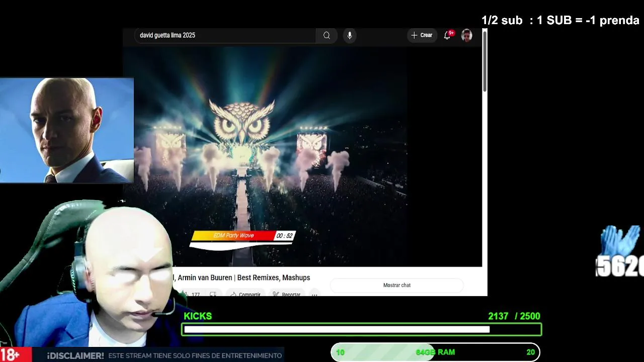Click the Compartir share button
Screen dimensions: 644x362
246,294
